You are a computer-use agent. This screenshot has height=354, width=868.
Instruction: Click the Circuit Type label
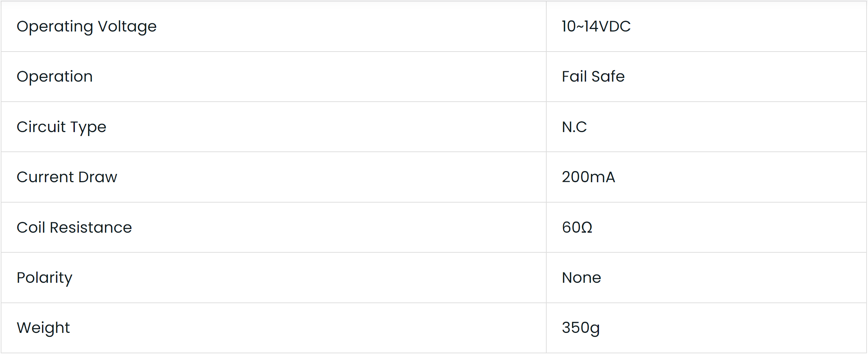click(61, 127)
